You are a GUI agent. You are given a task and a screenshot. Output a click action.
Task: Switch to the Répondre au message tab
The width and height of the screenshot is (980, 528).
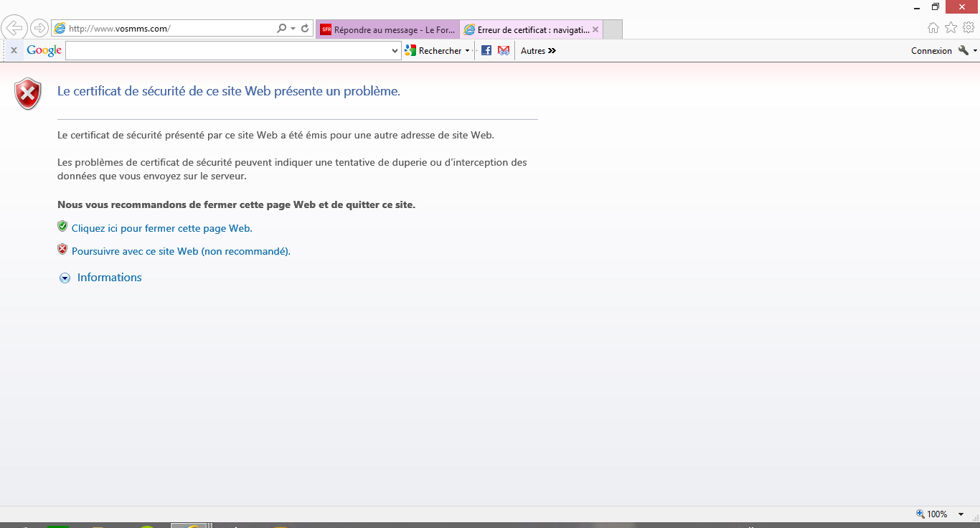click(x=387, y=29)
